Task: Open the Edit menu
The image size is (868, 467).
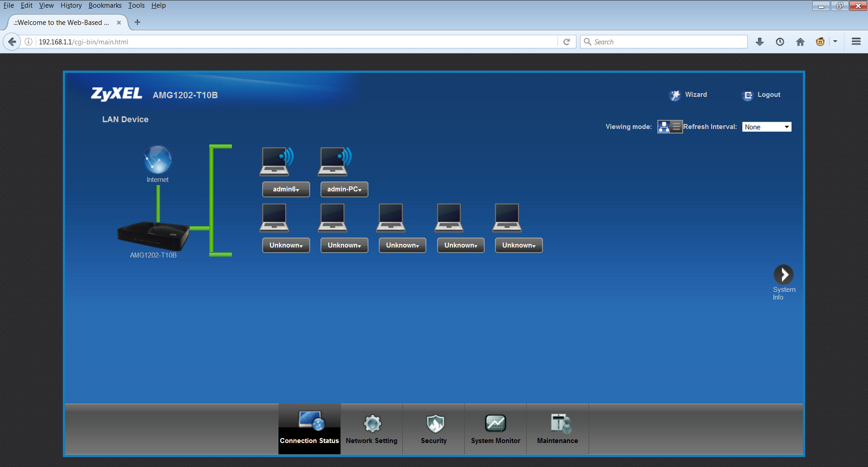Action: click(27, 5)
